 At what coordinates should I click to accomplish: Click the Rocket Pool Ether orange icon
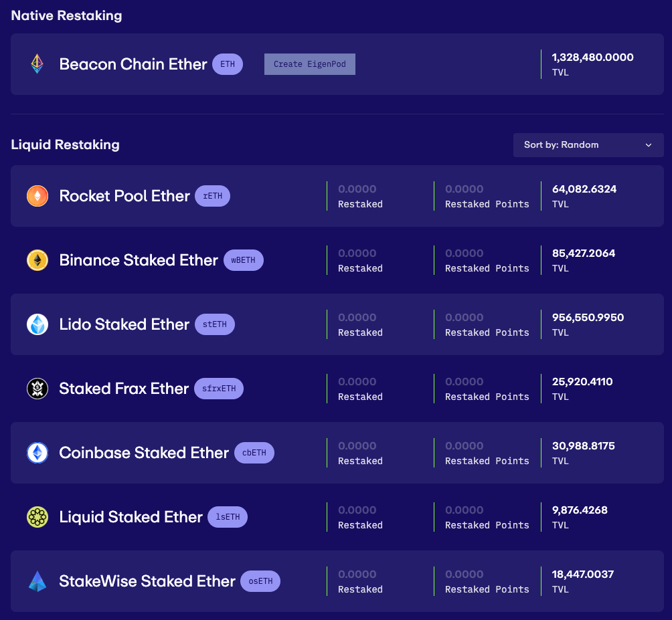(37, 196)
